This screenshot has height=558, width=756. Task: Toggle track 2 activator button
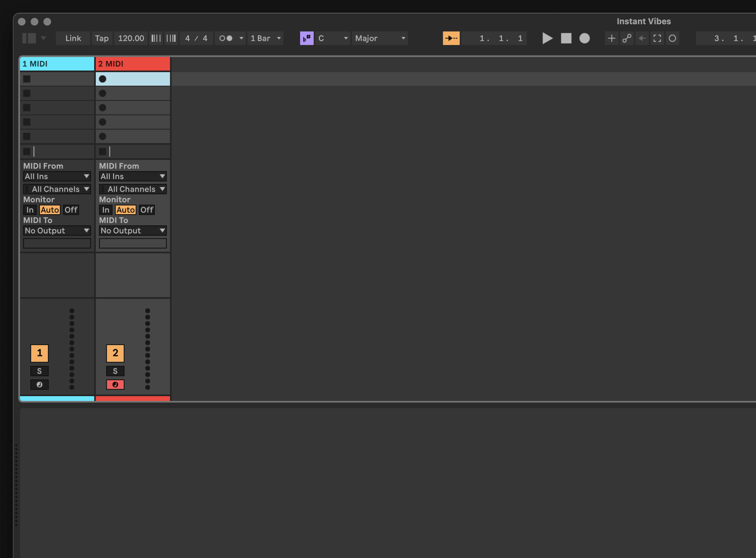point(115,353)
